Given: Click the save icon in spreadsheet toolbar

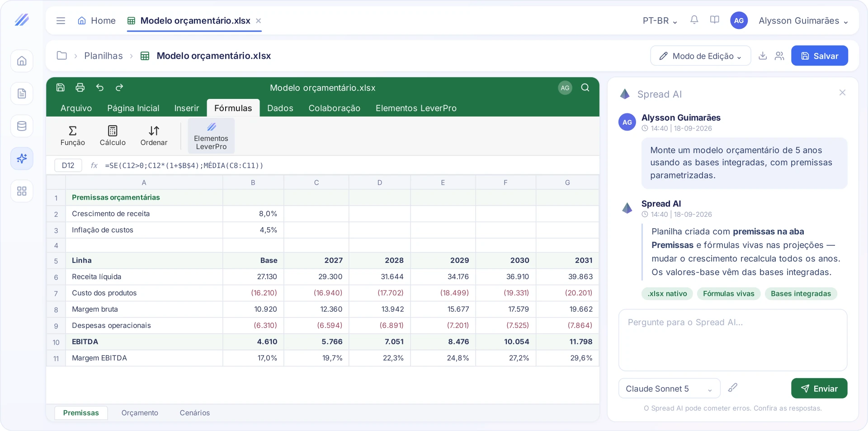Looking at the screenshot, I should coord(61,88).
